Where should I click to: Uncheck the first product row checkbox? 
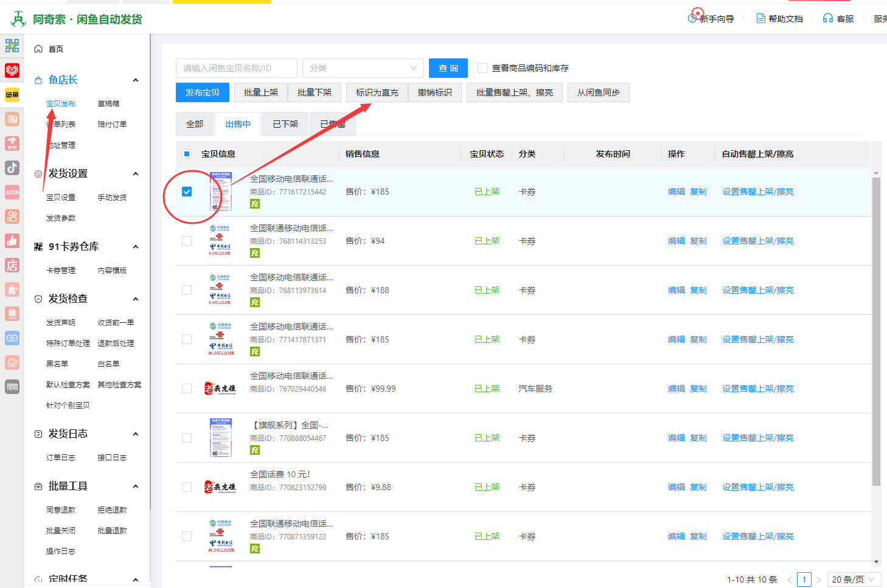(187, 192)
